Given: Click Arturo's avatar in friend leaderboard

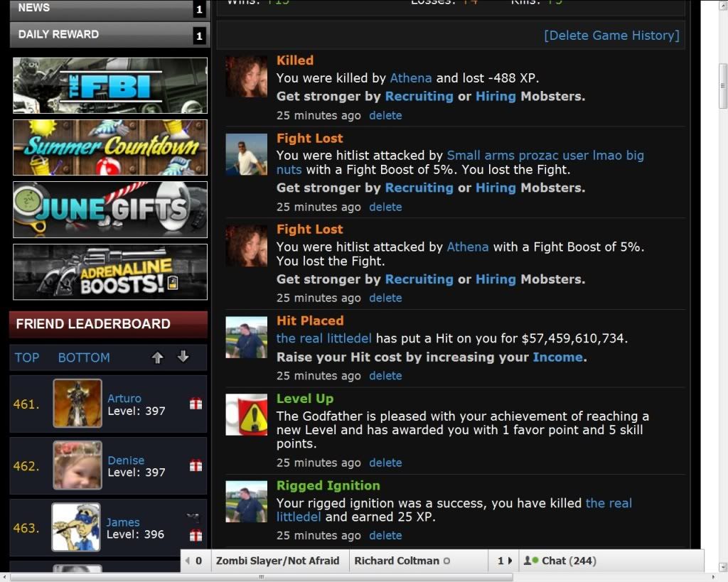Looking at the screenshot, I should 77,404.
